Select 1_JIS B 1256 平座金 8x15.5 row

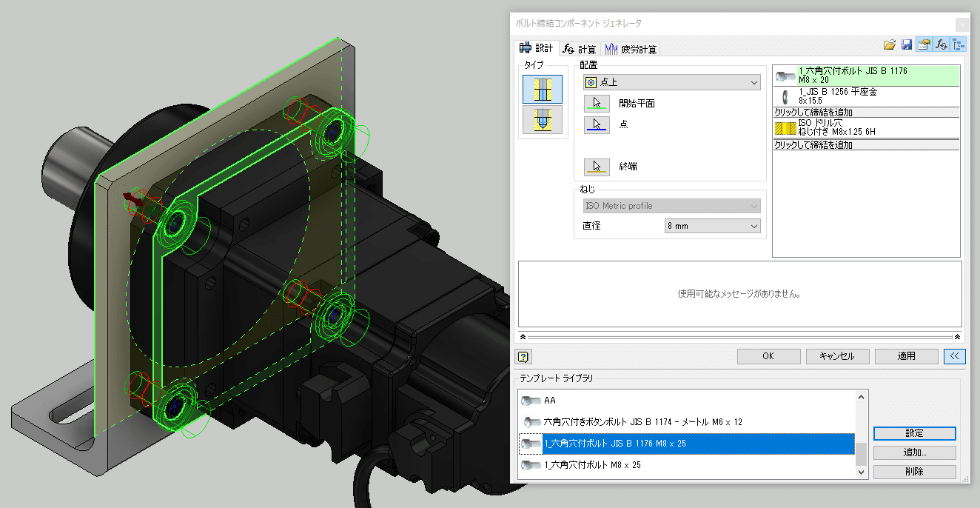point(866,96)
